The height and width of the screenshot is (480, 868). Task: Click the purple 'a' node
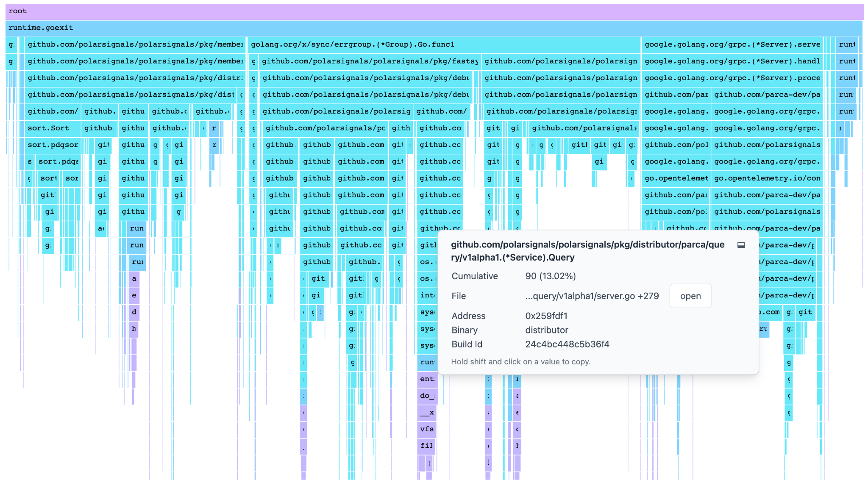click(134, 279)
